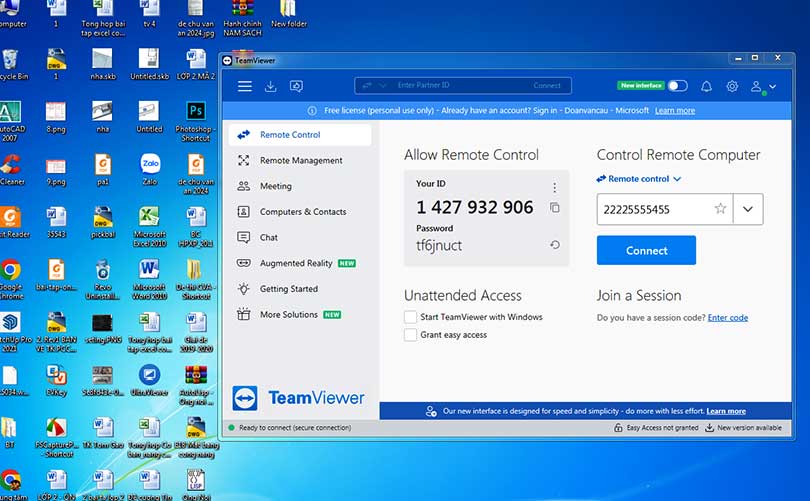The width and height of the screenshot is (810, 501).
Task: Select the 35543 Word document icon
Action: point(56,222)
